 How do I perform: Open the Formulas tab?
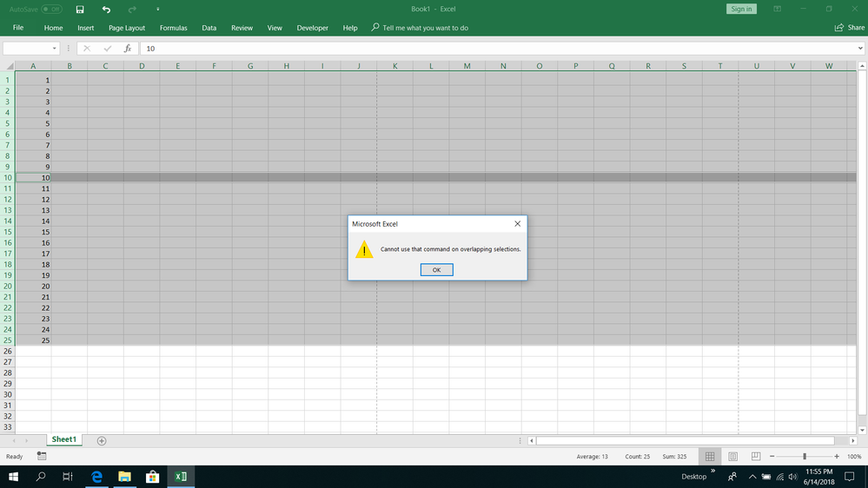coord(173,28)
